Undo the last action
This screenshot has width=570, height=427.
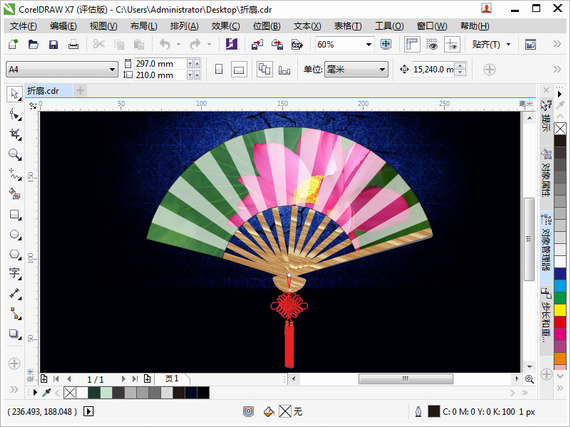coord(165,44)
